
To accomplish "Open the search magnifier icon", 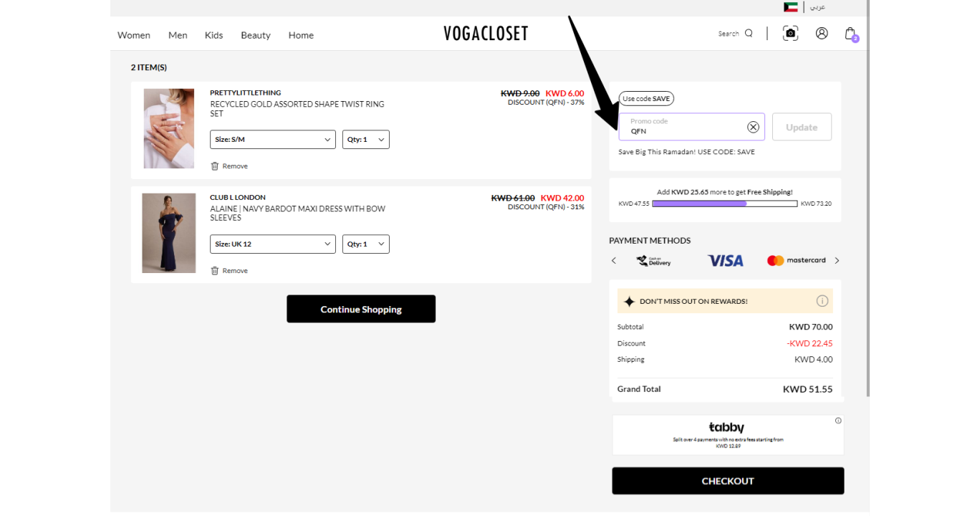I will [x=749, y=33].
